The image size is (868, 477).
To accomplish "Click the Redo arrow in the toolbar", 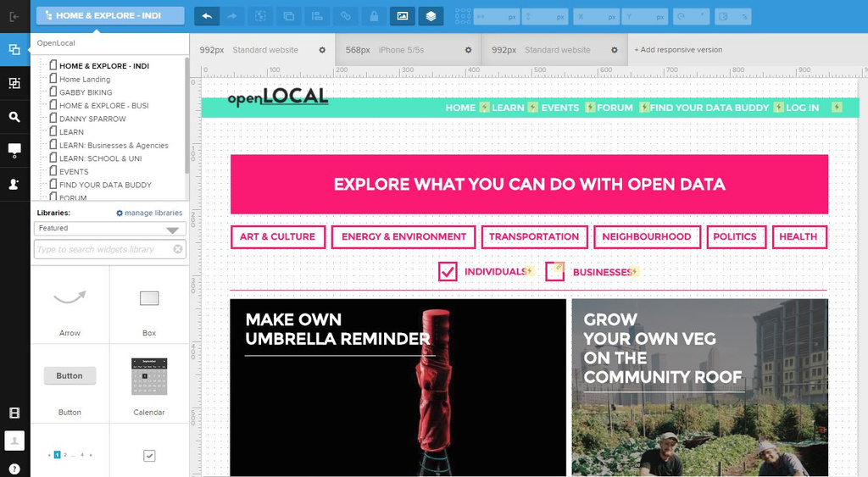I will click(232, 16).
